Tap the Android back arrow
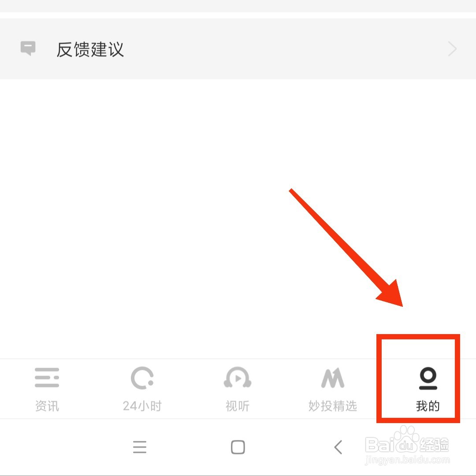The image size is (476, 476). point(338,447)
